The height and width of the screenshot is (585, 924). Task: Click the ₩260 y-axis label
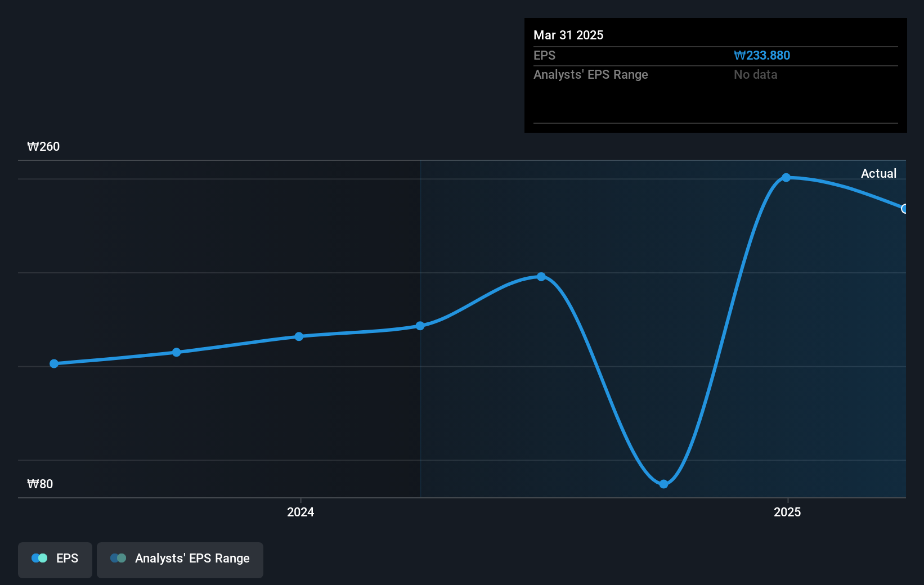pos(43,146)
